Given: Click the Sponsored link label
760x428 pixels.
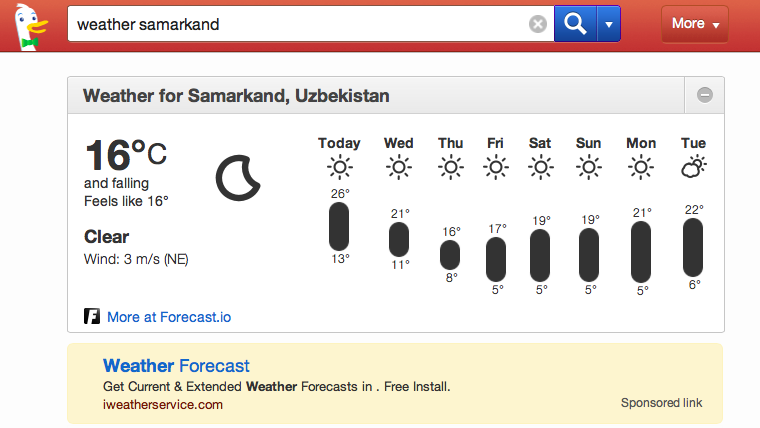Looking at the screenshot, I should click(x=661, y=403).
